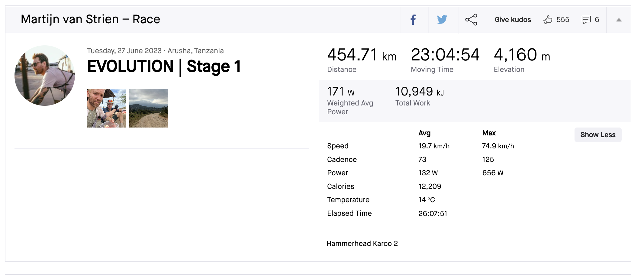Open comments via the speech bubble icon
Image resolution: width=644 pixels, height=275 pixels.
pyautogui.click(x=586, y=20)
